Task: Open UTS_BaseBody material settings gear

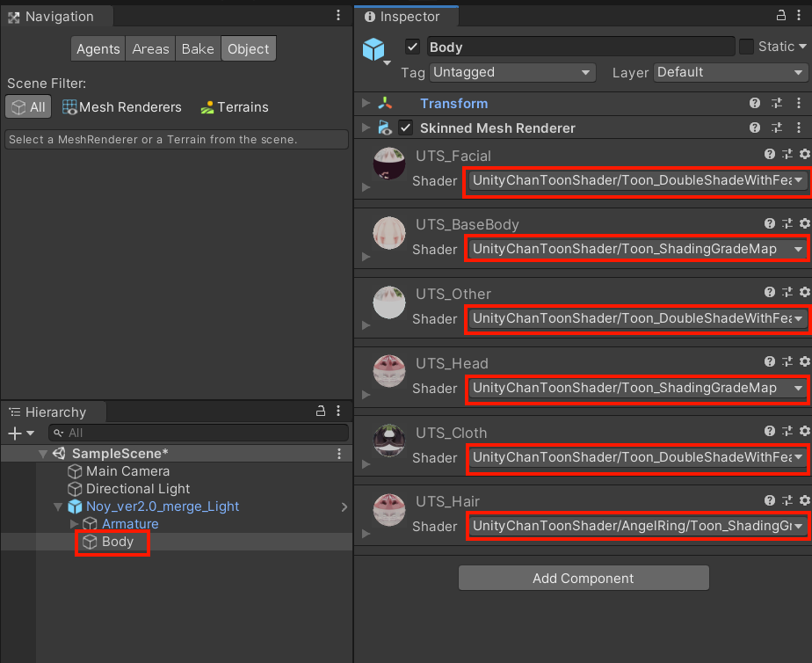Action: pyautogui.click(x=805, y=223)
